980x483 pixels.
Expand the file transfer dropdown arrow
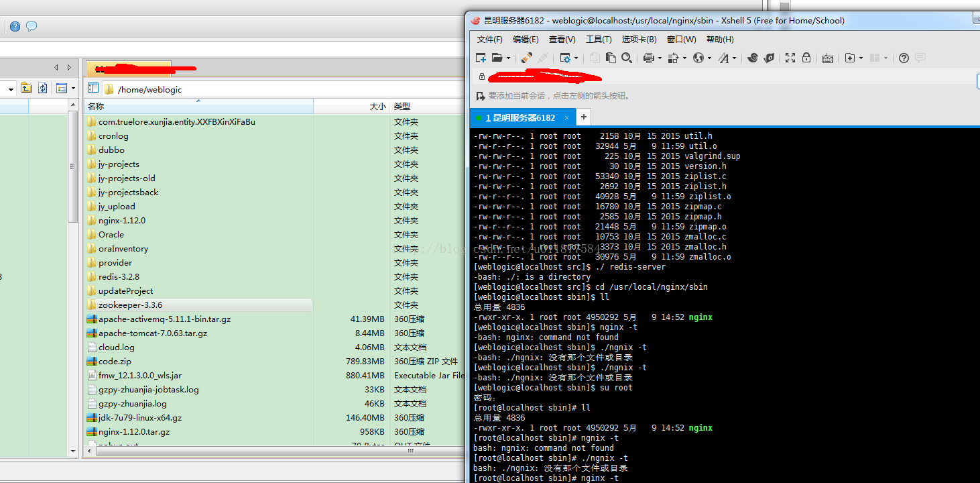pyautogui.click(x=684, y=58)
